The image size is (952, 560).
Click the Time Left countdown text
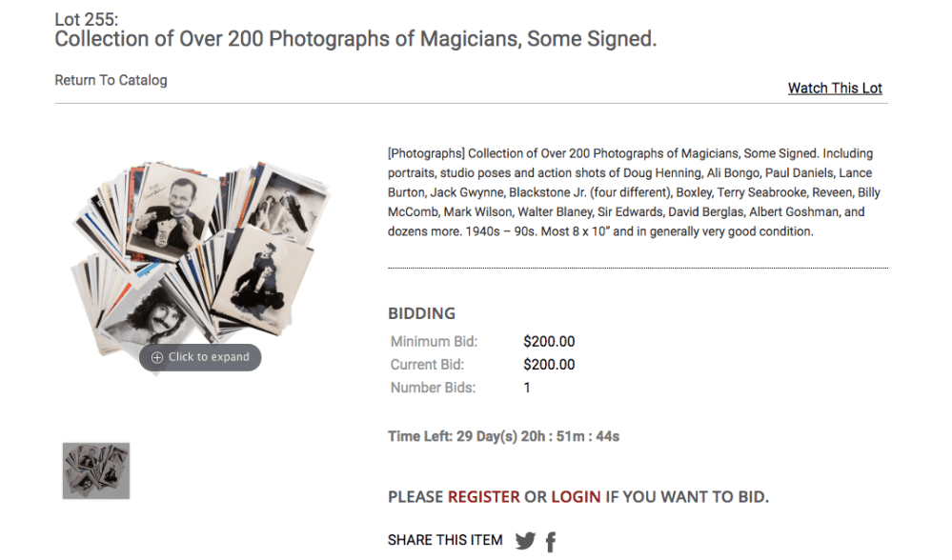tap(503, 436)
